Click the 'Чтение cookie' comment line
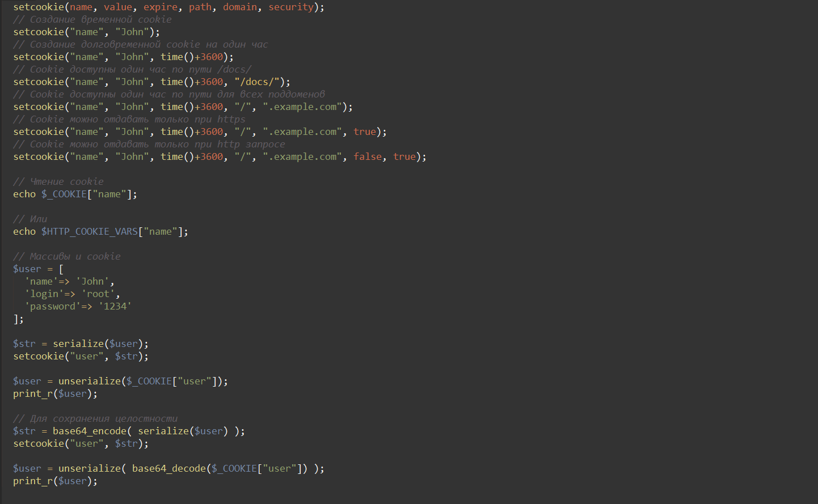Image resolution: width=818 pixels, height=504 pixels. pos(58,181)
